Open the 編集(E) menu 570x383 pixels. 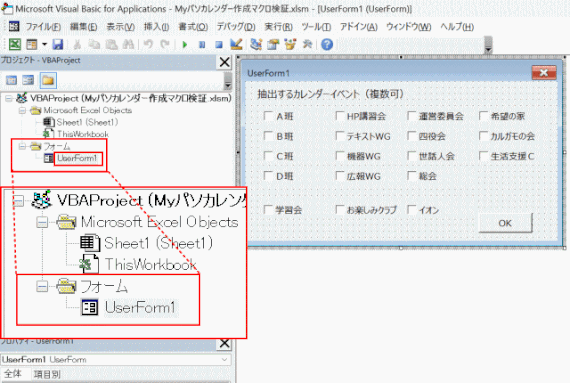[83, 27]
